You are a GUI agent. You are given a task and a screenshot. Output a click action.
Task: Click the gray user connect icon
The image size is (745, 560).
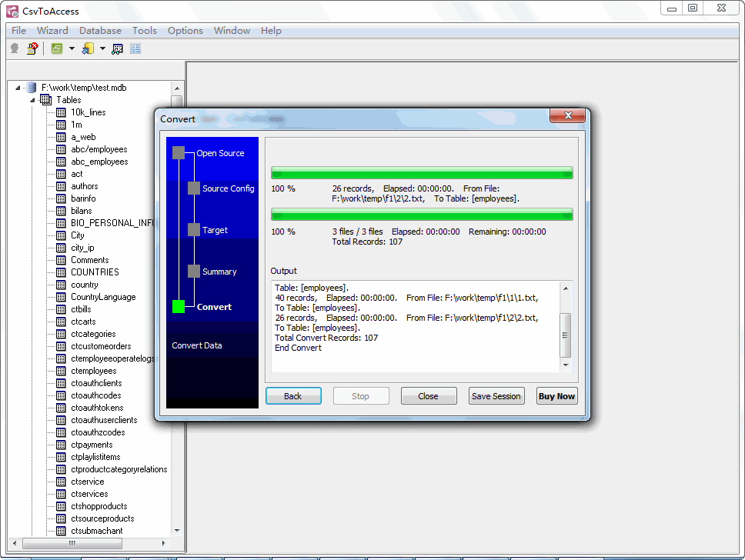point(14,48)
